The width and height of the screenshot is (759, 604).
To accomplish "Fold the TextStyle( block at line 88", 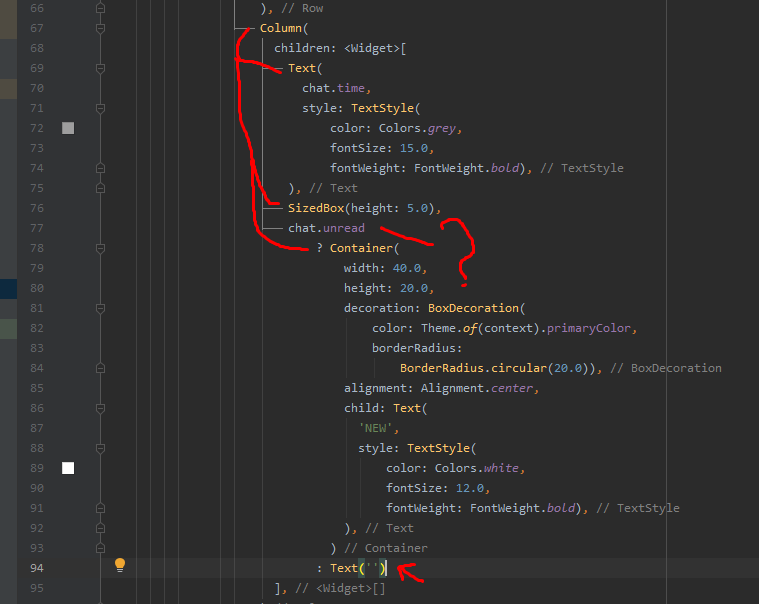I will pos(100,448).
